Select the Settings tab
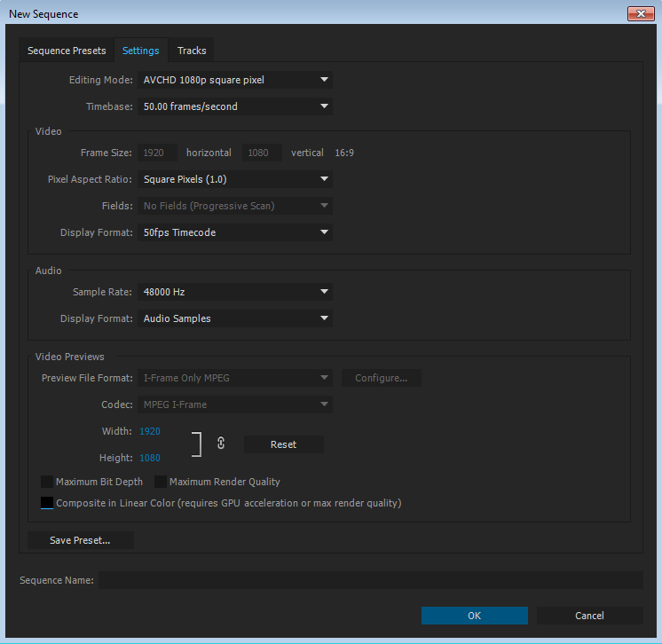 click(x=140, y=51)
